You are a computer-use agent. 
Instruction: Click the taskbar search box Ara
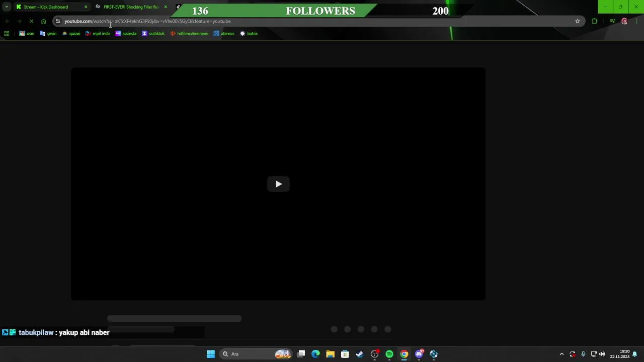257,354
